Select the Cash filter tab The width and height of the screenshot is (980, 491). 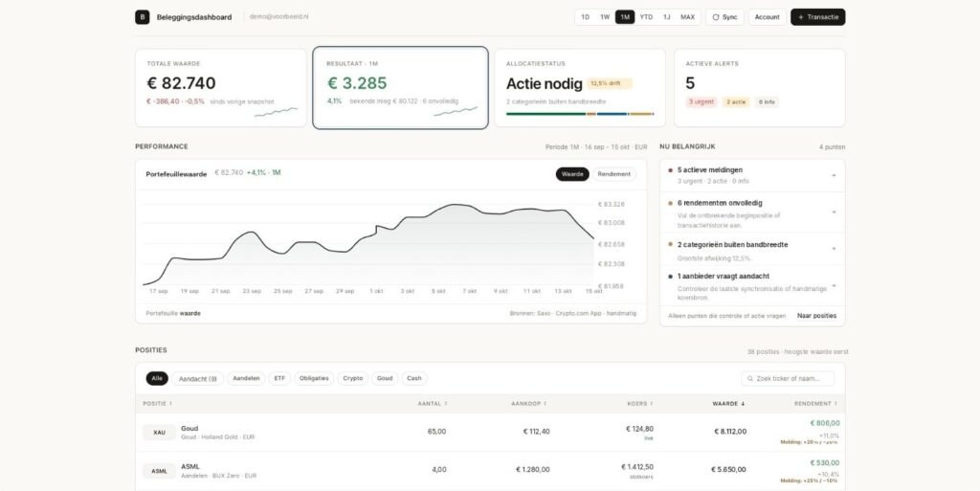click(414, 379)
